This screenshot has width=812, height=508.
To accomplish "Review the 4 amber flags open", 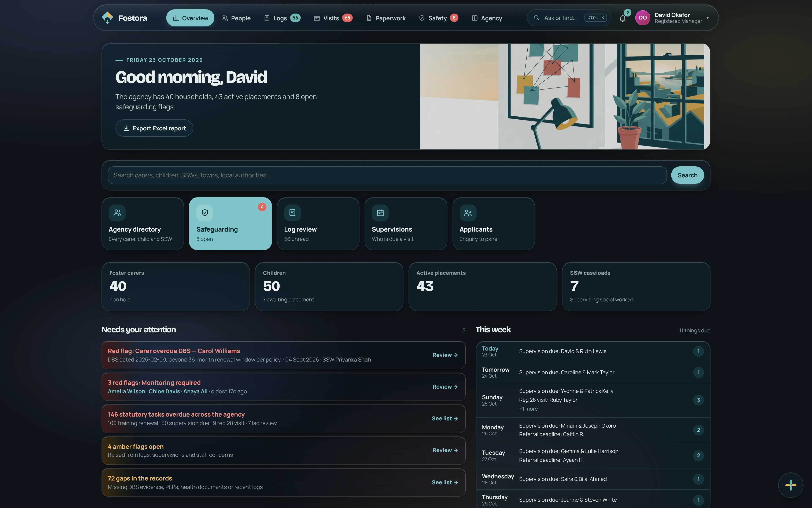I will click(x=445, y=450).
